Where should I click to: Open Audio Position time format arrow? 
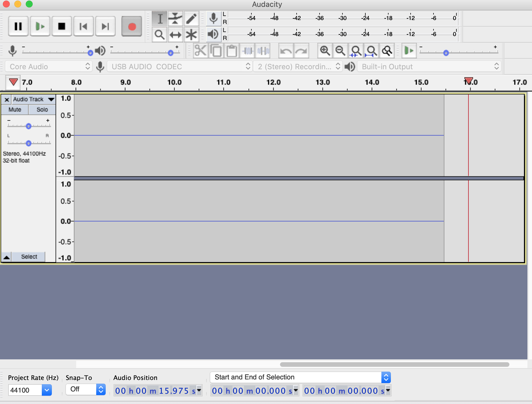point(199,390)
